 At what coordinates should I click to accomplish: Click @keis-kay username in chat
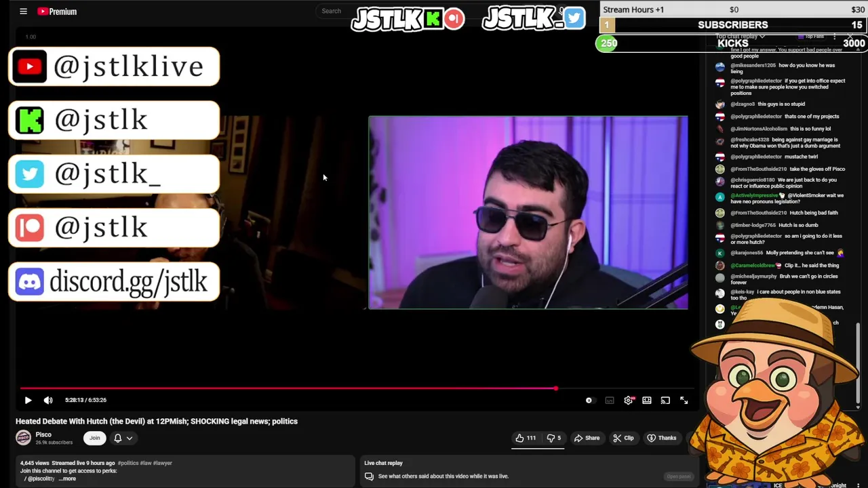(742, 292)
